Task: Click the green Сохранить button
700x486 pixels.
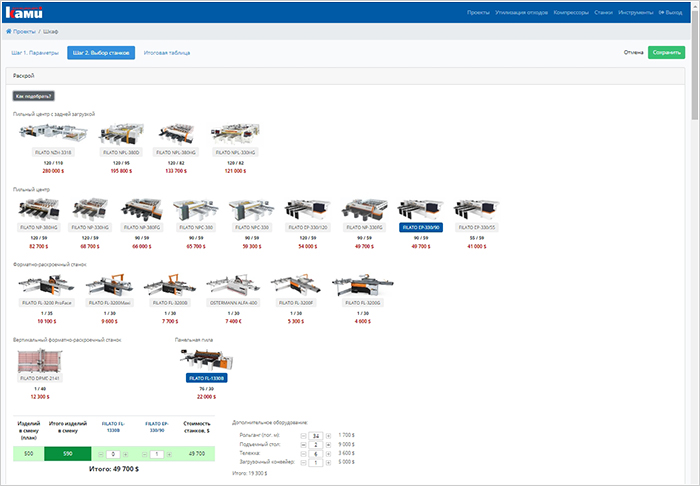Action: pyautogui.click(x=666, y=52)
